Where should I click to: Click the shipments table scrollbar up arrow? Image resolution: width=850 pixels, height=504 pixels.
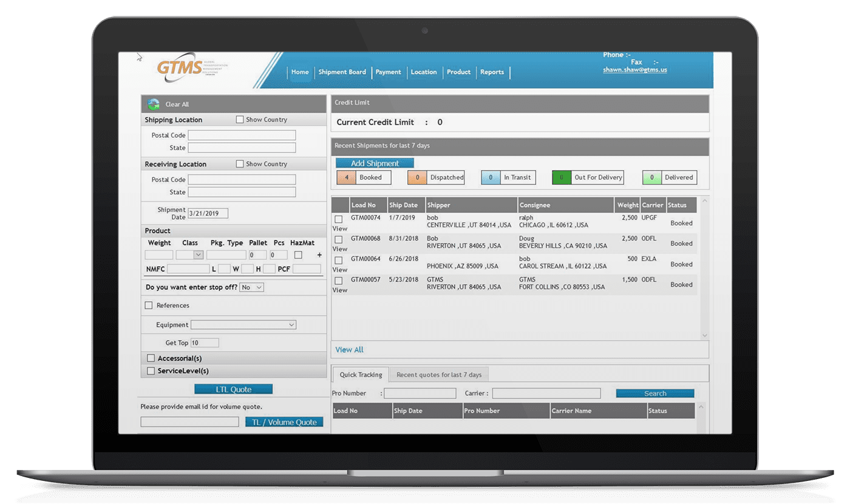pyautogui.click(x=704, y=200)
